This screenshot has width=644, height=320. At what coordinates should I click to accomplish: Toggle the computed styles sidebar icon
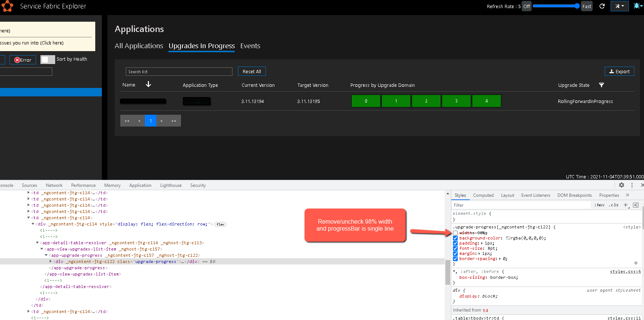coord(636,205)
